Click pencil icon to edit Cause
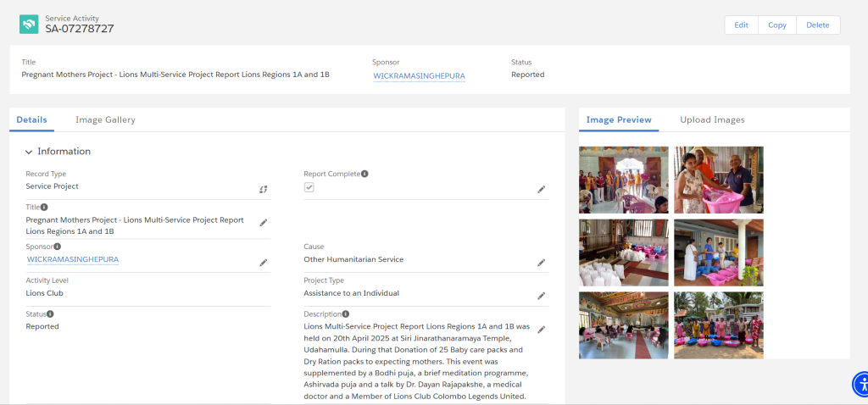The image size is (868, 405). [x=542, y=263]
